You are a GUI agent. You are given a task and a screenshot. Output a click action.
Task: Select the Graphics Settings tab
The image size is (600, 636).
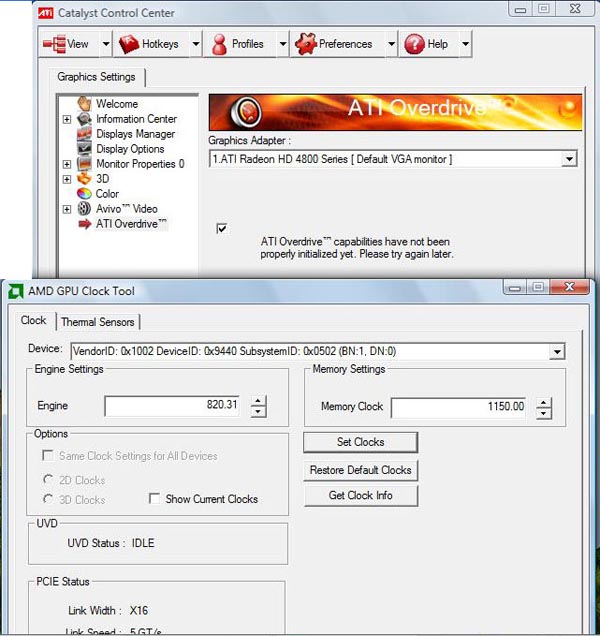pyautogui.click(x=97, y=77)
